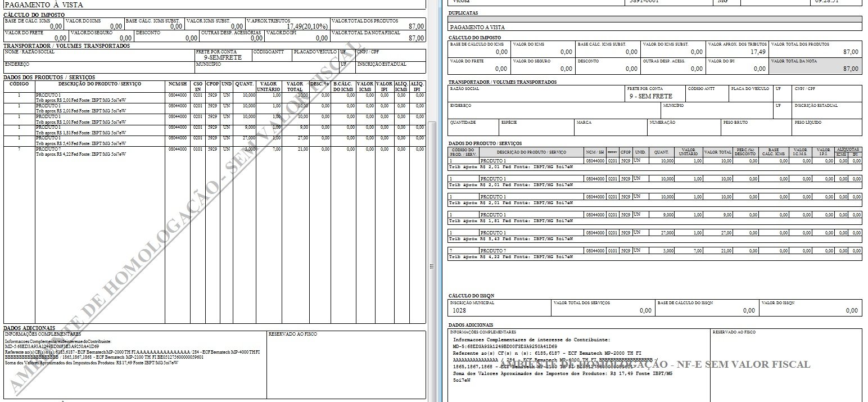Click 'Trib aprox R$ 1,81' line in left document
Screen dimensions: 868x402
click(x=81, y=133)
